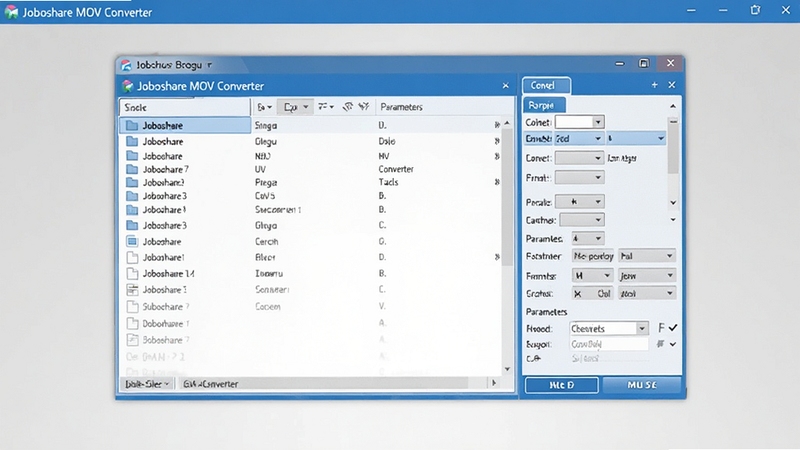The height and width of the screenshot is (450, 800).
Task: Click the folder icon of the Singa row
Action: (132, 125)
